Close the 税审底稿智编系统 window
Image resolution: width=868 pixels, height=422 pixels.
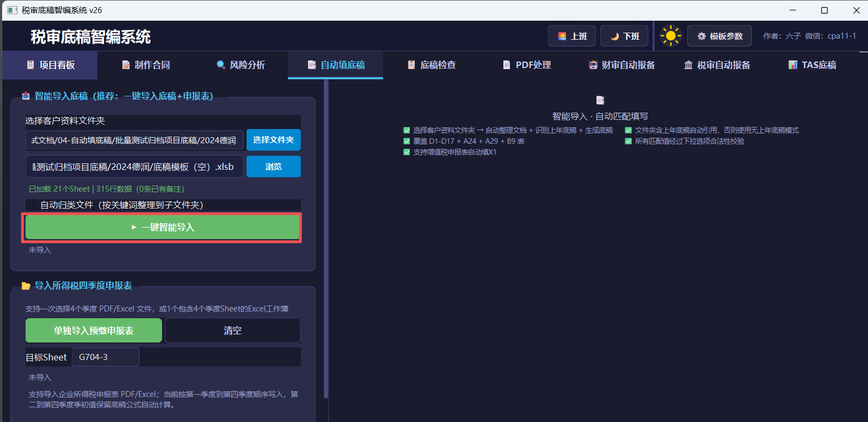pos(856,10)
